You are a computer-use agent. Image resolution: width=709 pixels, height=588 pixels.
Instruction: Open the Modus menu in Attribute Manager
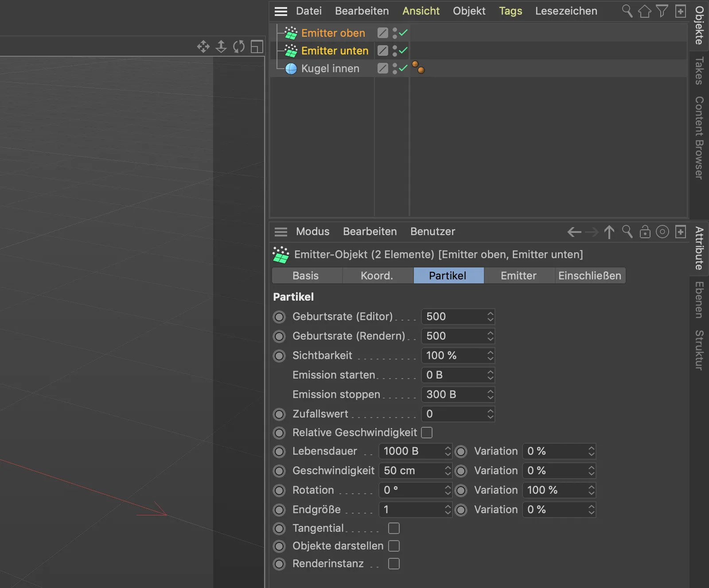click(x=313, y=232)
